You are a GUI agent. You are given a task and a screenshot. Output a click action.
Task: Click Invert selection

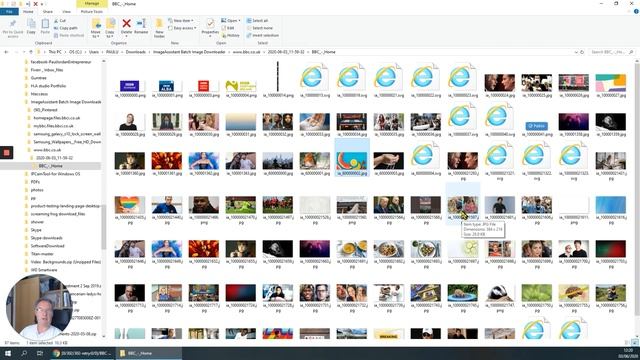262,36
